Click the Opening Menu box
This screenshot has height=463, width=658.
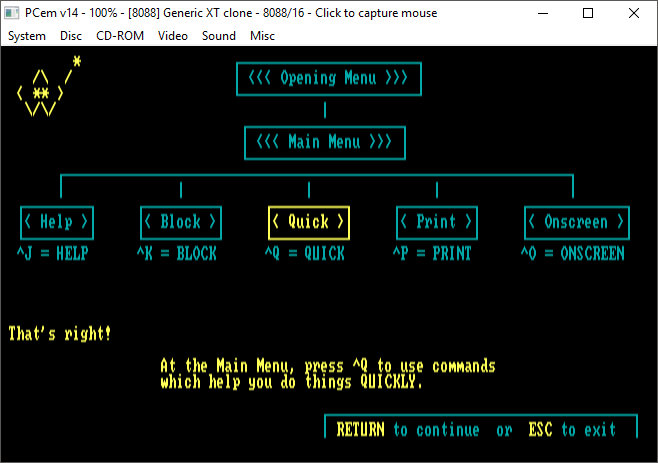[329, 79]
